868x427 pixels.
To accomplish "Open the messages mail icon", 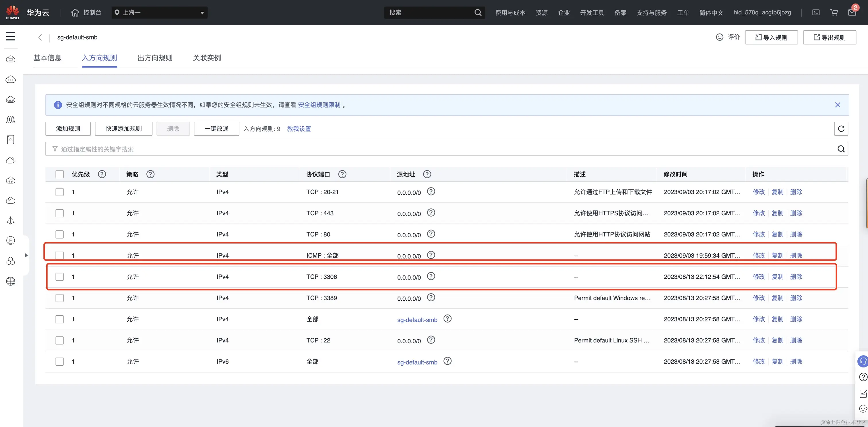I will (852, 12).
